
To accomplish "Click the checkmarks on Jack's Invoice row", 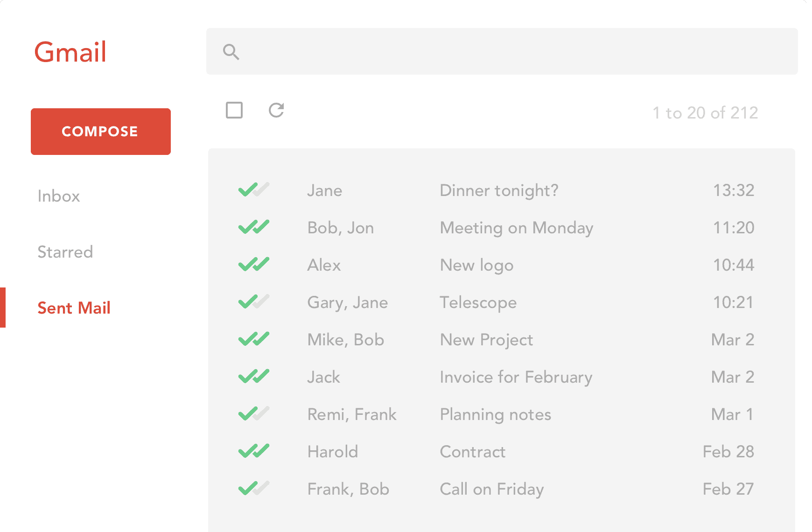I will [254, 377].
